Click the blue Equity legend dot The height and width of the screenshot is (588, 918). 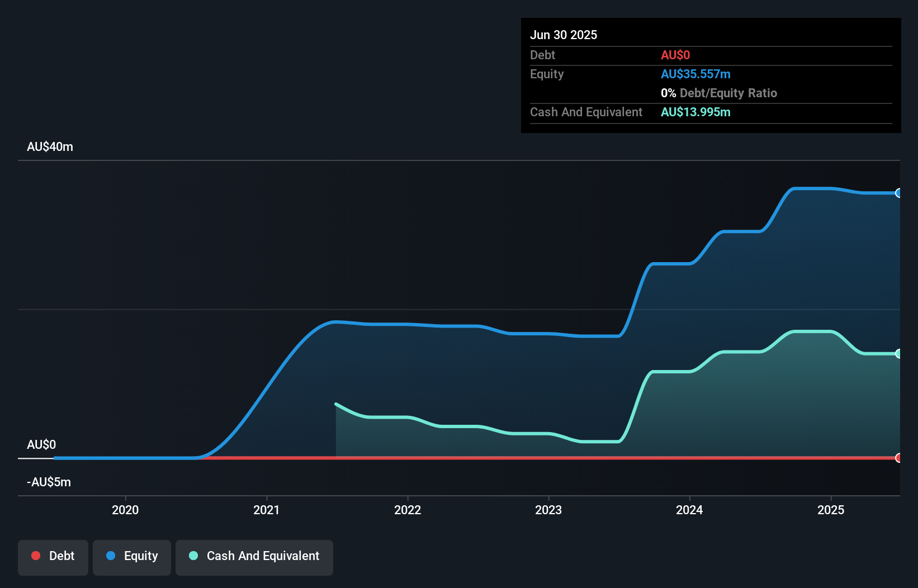click(x=111, y=556)
